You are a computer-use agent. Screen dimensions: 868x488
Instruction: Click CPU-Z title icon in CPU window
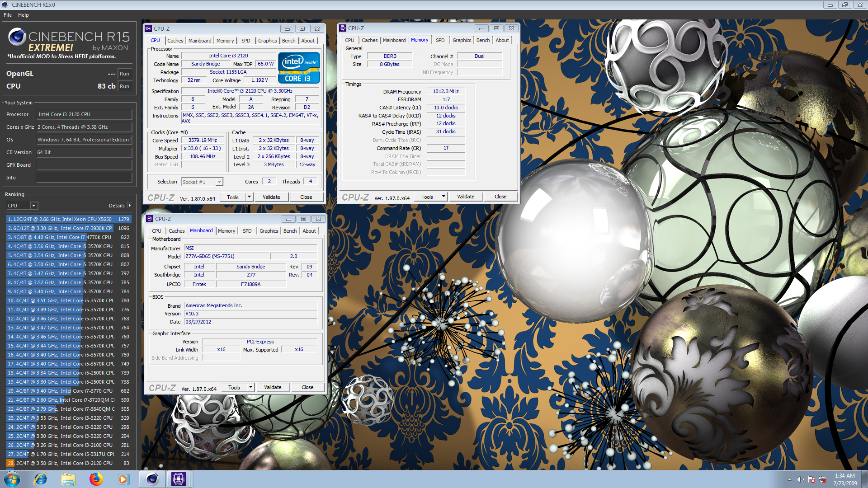pyautogui.click(x=148, y=28)
